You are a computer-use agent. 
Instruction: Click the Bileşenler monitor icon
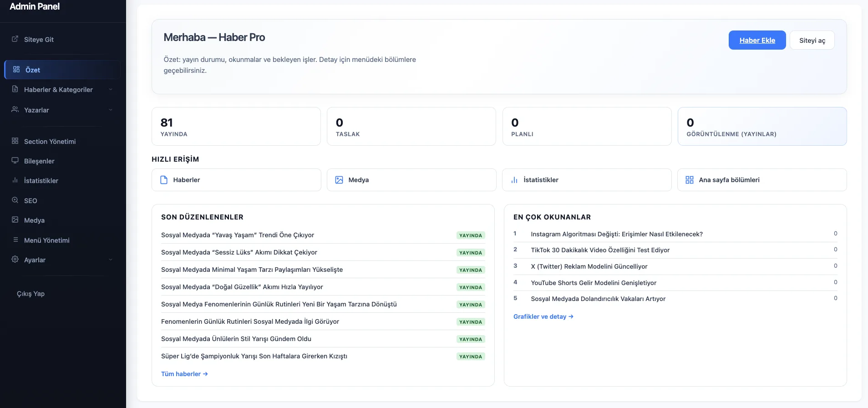(x=15, y=161)
